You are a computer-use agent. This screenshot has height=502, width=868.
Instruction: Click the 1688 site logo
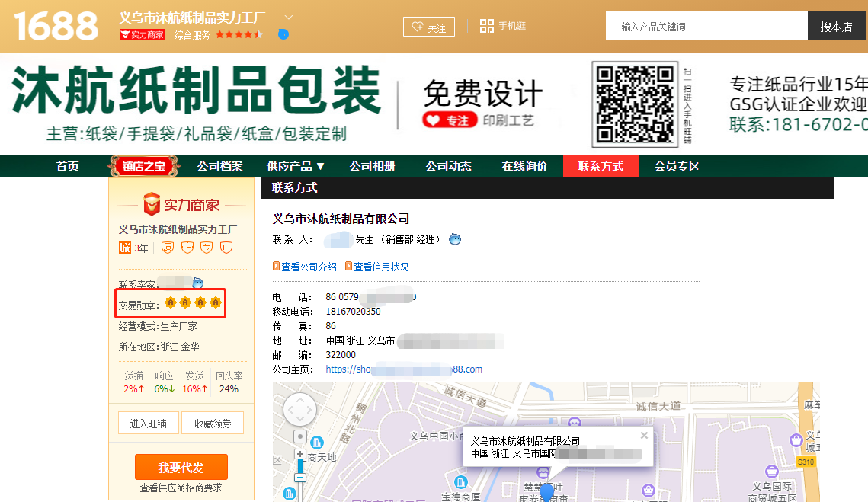click(56, 26)
